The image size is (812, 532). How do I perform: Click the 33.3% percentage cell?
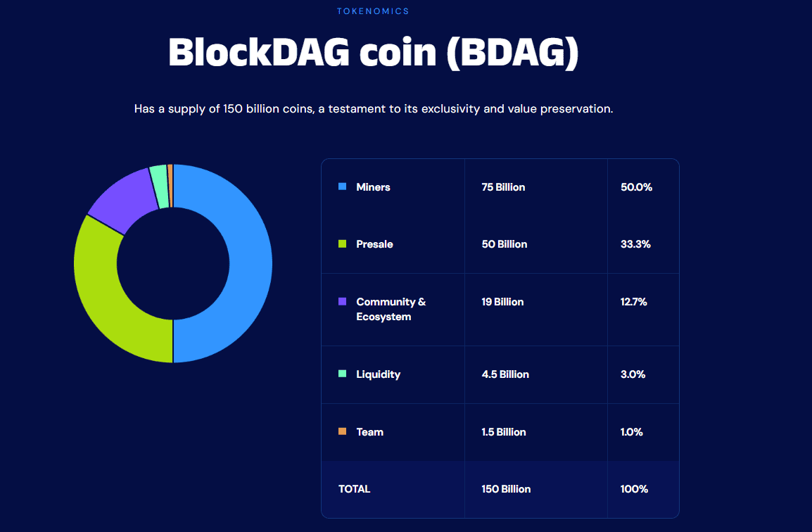(x=635, y=244)
